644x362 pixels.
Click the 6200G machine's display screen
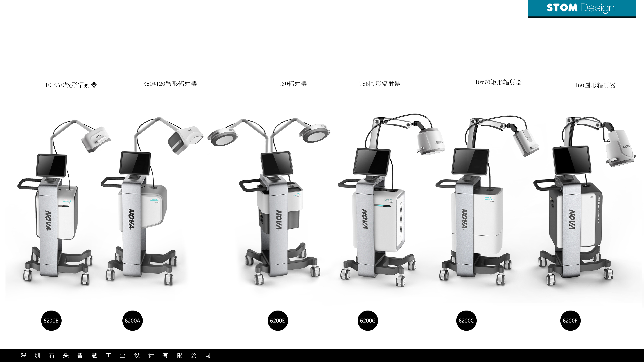click(372, 162)
